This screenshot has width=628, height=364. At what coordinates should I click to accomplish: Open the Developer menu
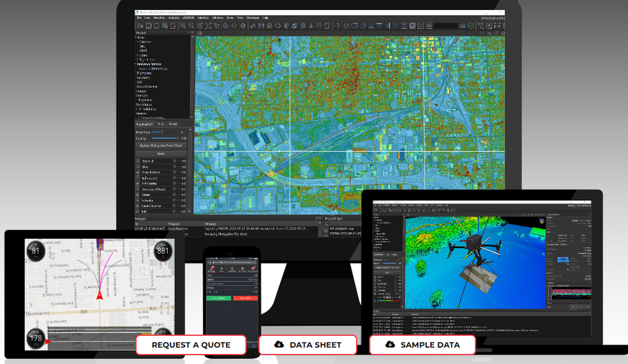tap(252, 18)
